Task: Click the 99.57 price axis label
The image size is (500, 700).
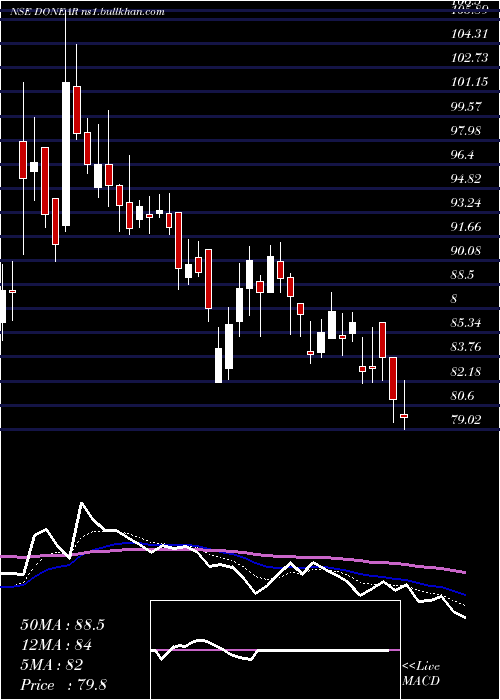Action: coord(467,106)
